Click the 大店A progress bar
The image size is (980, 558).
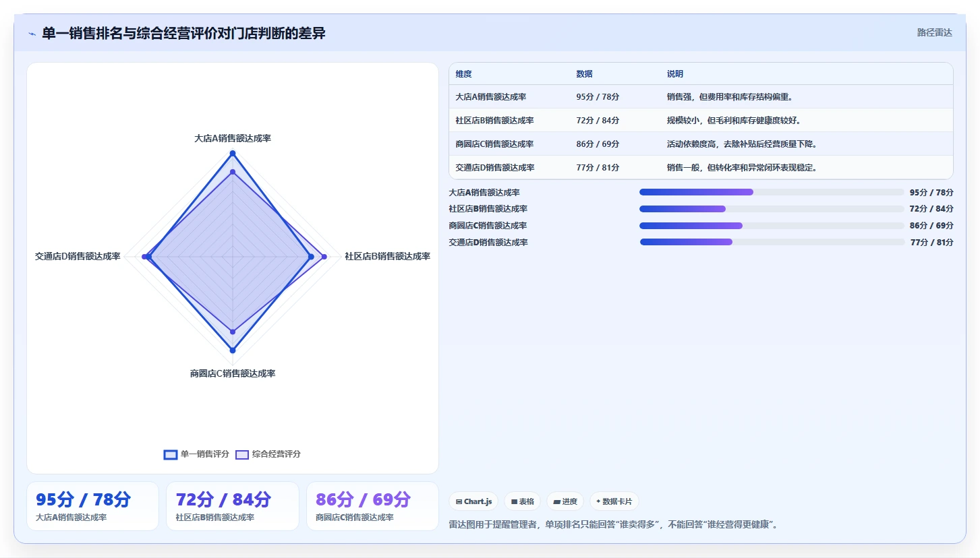772,192
